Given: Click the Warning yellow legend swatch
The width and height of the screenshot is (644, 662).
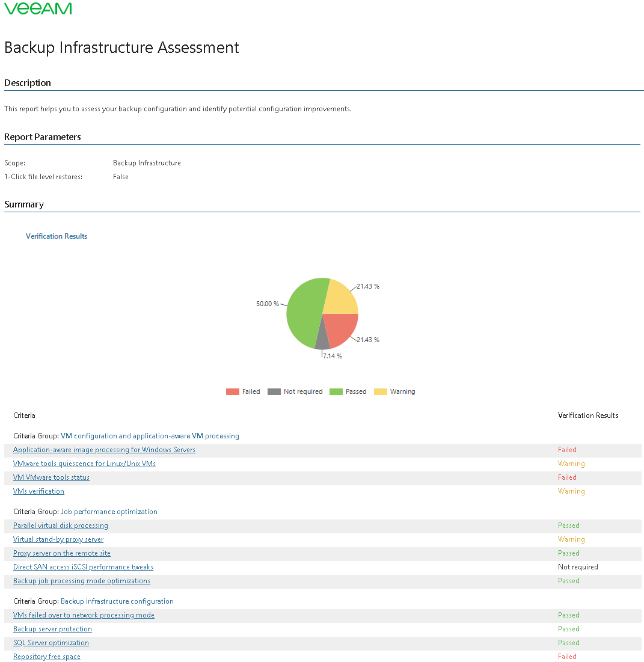Looking at the screenshot, I should click(381, 392).
